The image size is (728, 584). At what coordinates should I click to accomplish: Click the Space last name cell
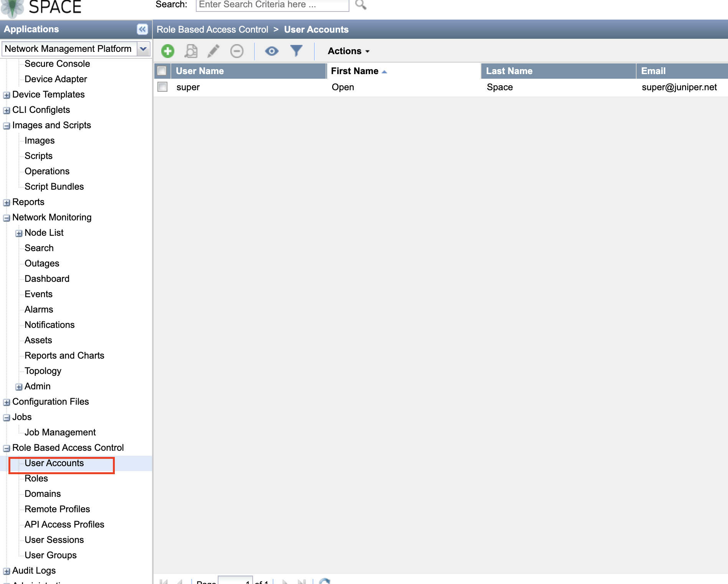pos(500,87)
